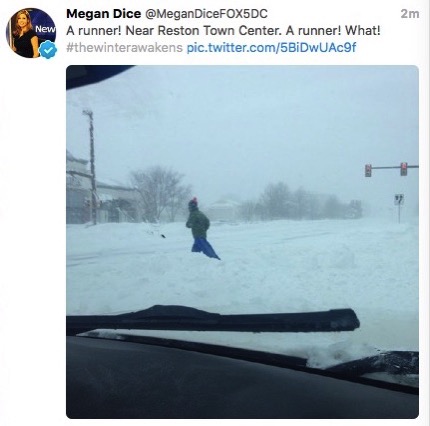Click the utility pole in the photo
Viewport: 430px width, 426px height.
pyautogui.click(x=92, y=167)
